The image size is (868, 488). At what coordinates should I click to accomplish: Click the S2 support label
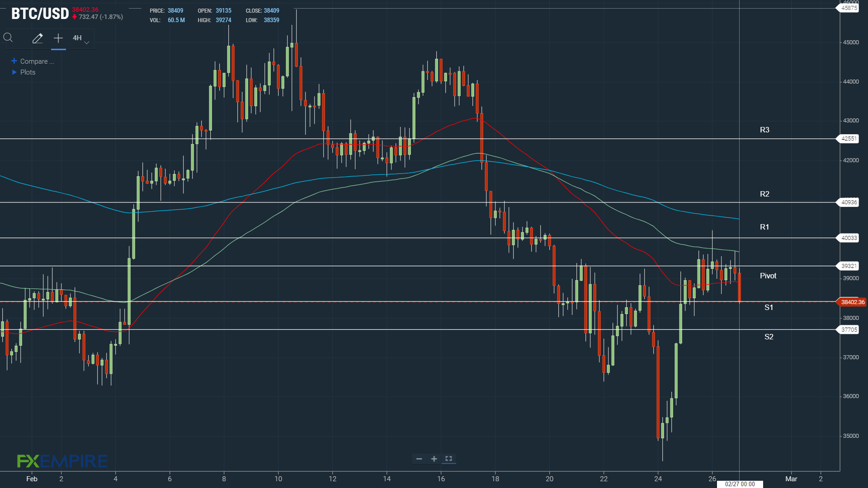(769, 337)
